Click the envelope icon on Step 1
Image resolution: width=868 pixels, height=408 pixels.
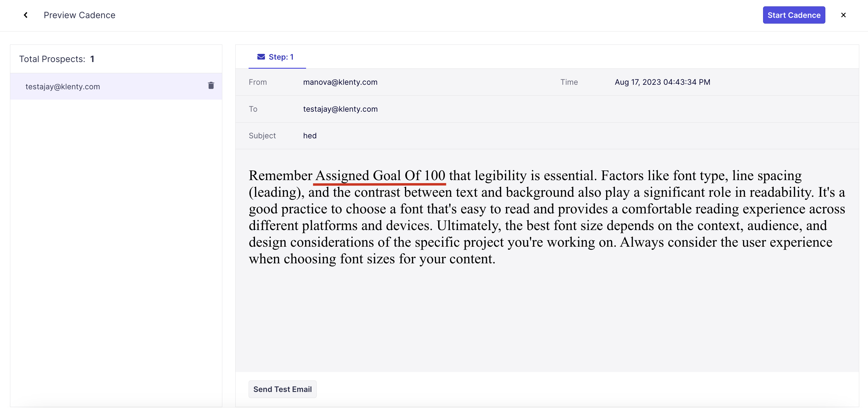coord(261,57)
